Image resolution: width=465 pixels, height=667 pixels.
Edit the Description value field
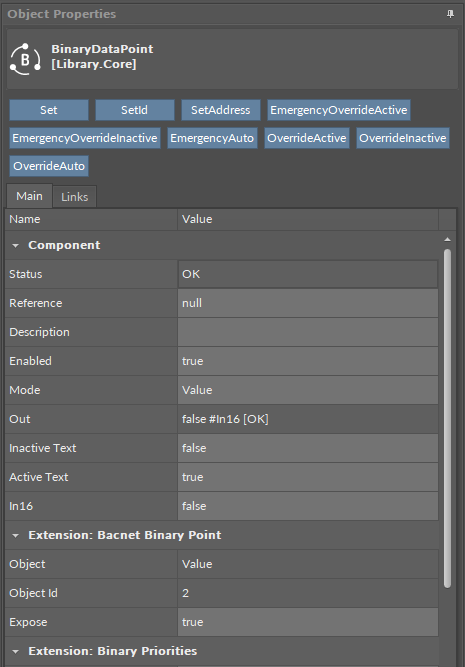pyautogui.click(x=308, y=332)
